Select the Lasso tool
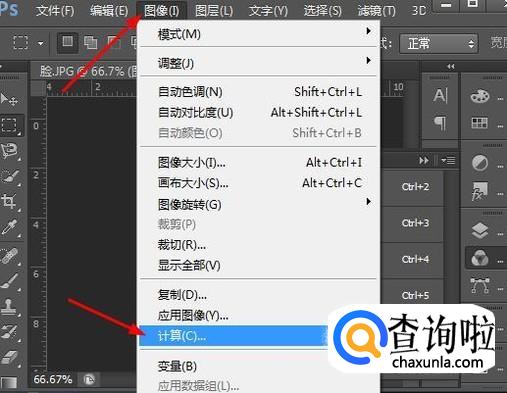This screenshot has width=507, height=393. (9, 151)
